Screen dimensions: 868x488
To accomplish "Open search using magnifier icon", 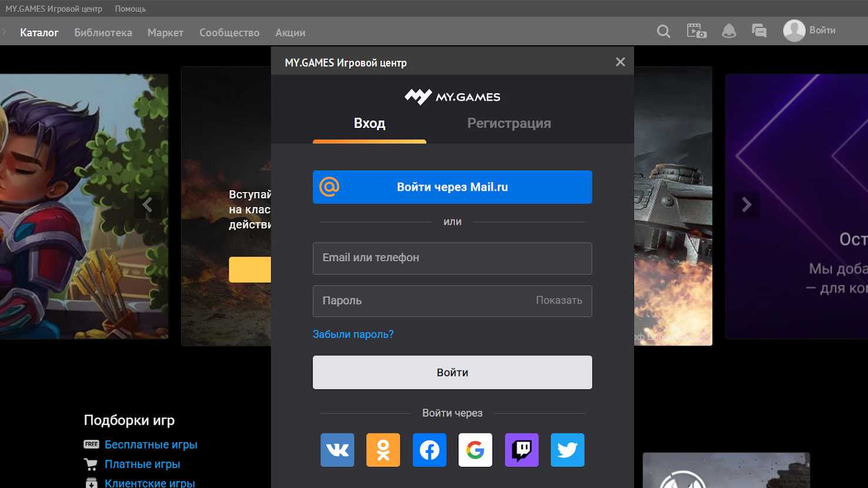I will point(663,31).
